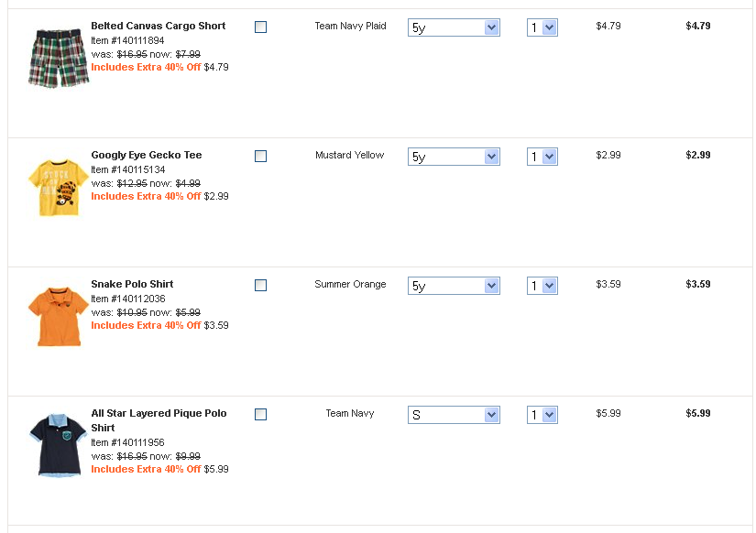Tick the Googly Eye Gecko Tee checkbox
The image size is (756, 533).
(x=260, y=157)
